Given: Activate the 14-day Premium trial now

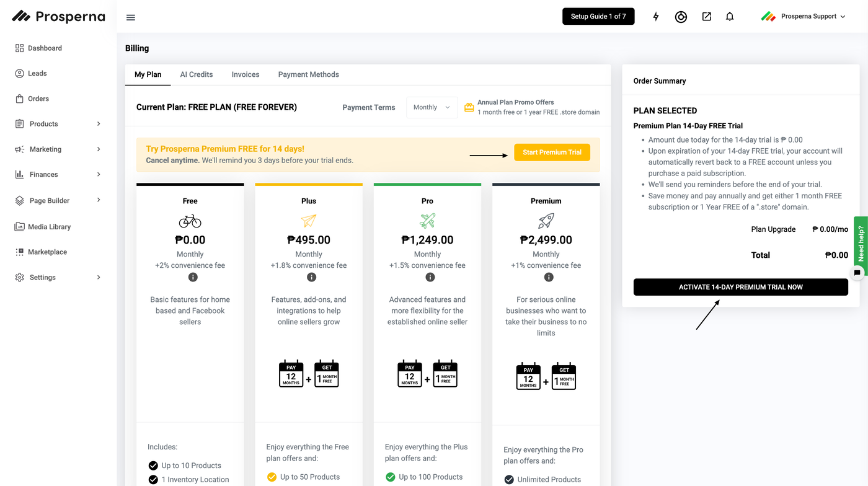Looking at the screenshot, I should pyautogui.click(x=740, y=287).
